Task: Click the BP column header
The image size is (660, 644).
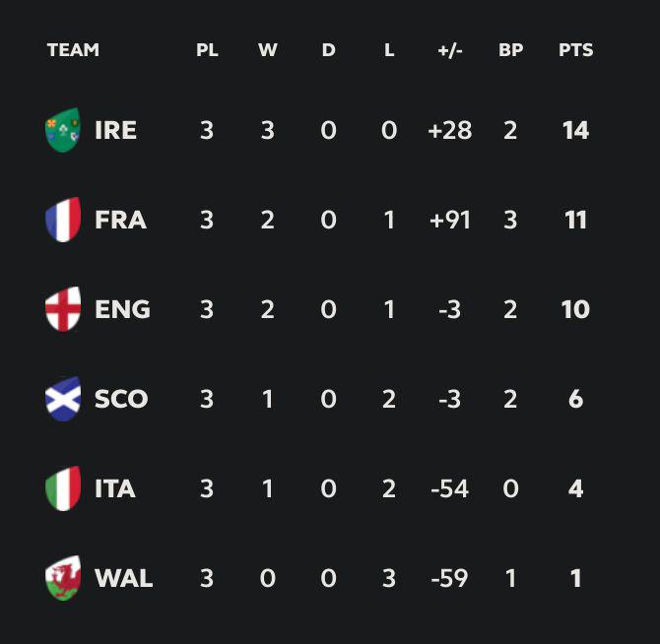Action: click(510, 50)
